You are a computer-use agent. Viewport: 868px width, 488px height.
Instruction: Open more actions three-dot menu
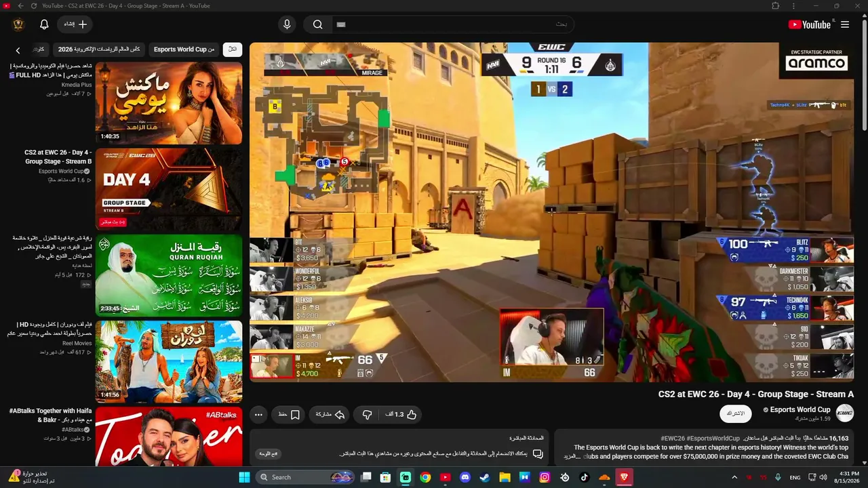[258, 414]
